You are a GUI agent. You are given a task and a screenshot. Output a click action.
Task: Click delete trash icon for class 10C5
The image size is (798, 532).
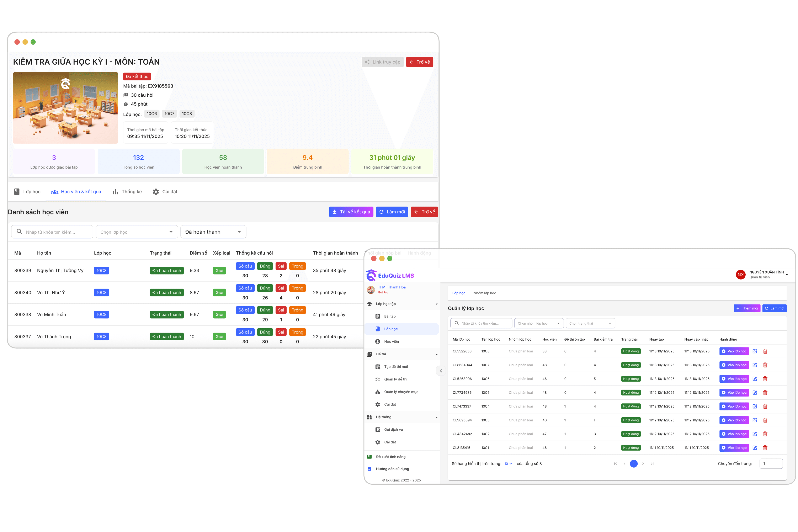(765, 393)
